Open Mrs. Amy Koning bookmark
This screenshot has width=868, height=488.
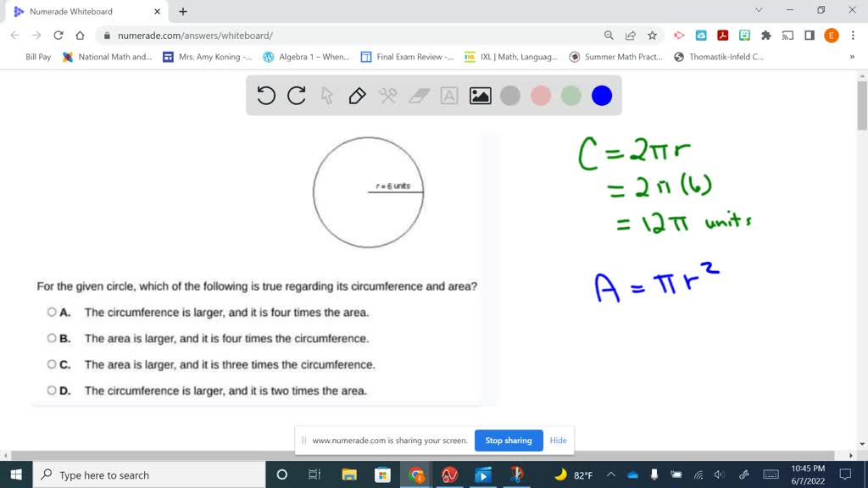(207, 57)
